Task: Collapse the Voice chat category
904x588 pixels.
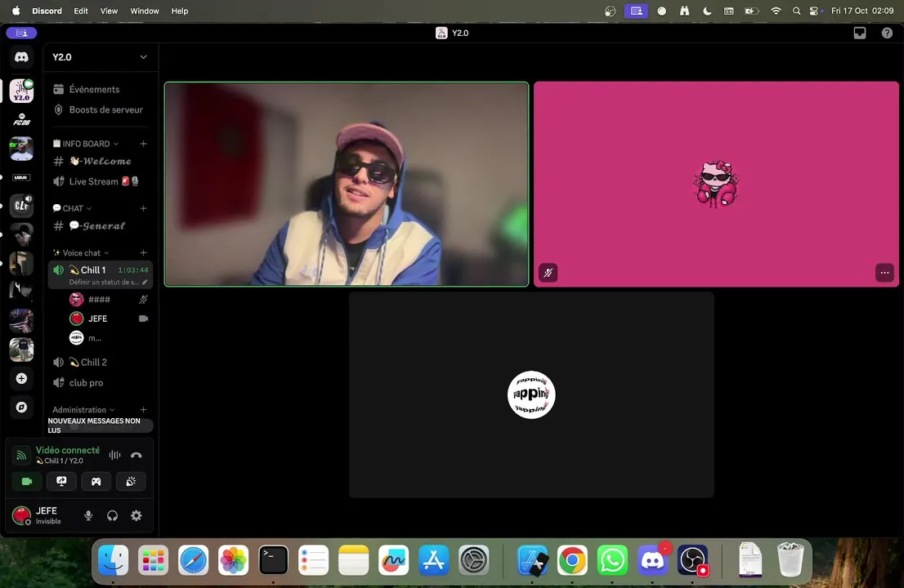Action: (81, 253)
